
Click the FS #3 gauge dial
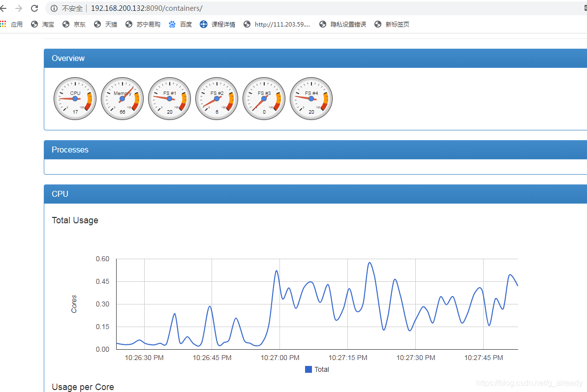click(264, 99)
